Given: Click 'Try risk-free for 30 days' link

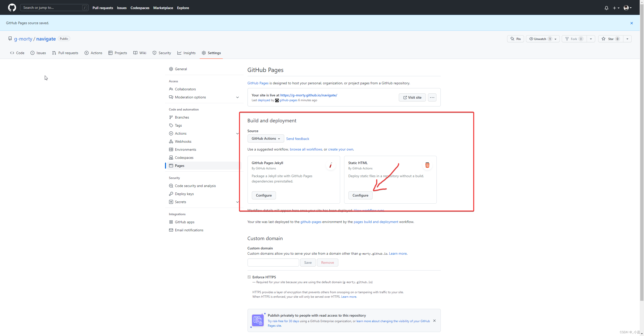Looking at the screenshot, I should pos(283,321).
